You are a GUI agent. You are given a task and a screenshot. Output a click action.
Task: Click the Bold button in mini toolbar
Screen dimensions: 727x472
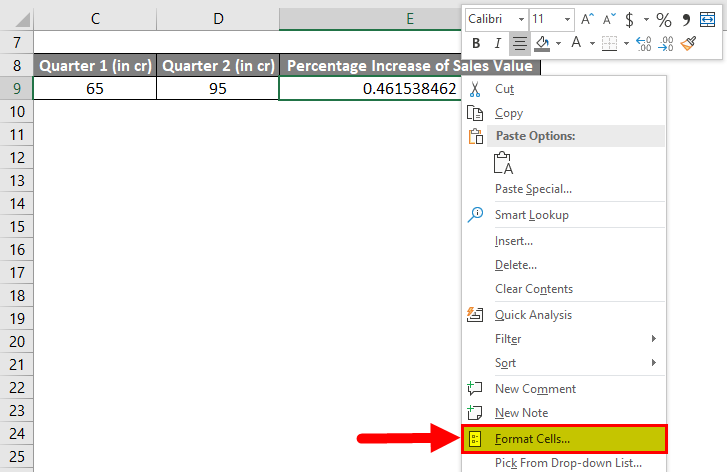[x=476, y=44]
